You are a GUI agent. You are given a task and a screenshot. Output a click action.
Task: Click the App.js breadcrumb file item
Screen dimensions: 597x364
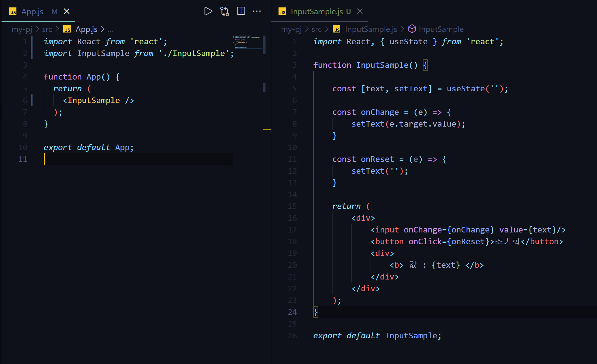pyautogui.click(x=86, y=29)
